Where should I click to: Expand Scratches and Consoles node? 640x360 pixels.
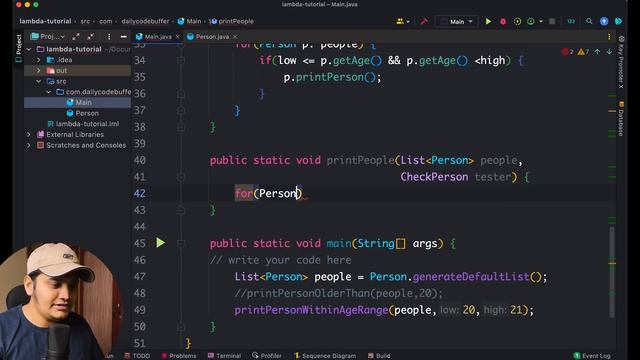tap(29, 145)
